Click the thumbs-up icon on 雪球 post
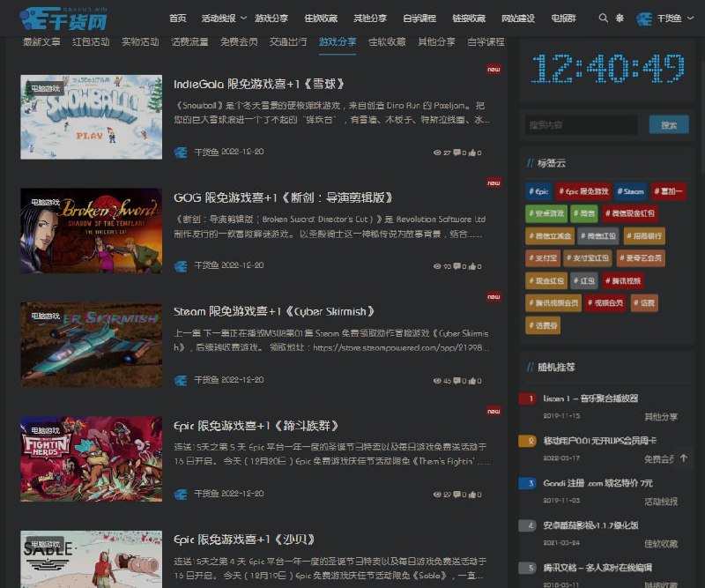The height and width of the screenshot is (588, 705). [x=472, y=153]
